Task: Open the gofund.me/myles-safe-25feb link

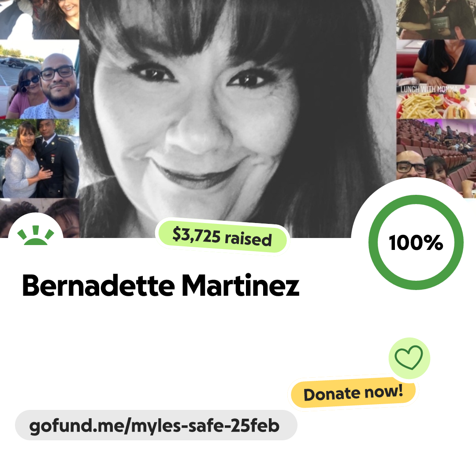Action: [x=154, y=426]
